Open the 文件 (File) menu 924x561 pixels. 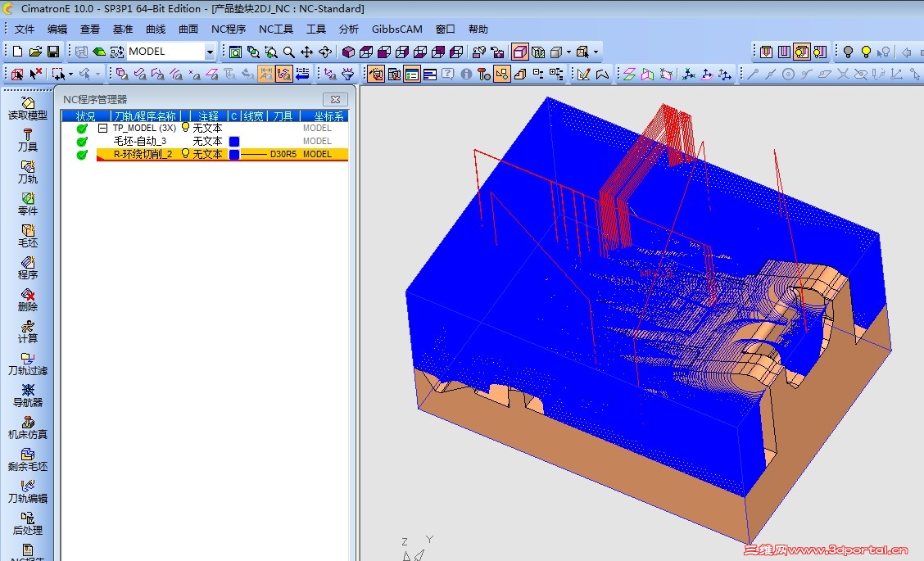24,29
